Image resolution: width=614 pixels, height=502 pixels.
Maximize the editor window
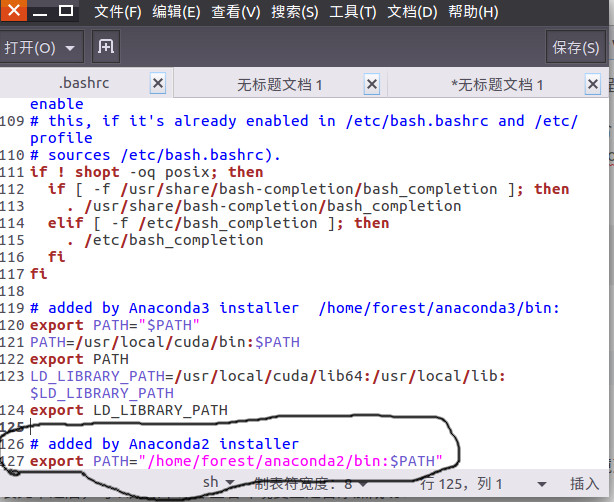(66, 11)
